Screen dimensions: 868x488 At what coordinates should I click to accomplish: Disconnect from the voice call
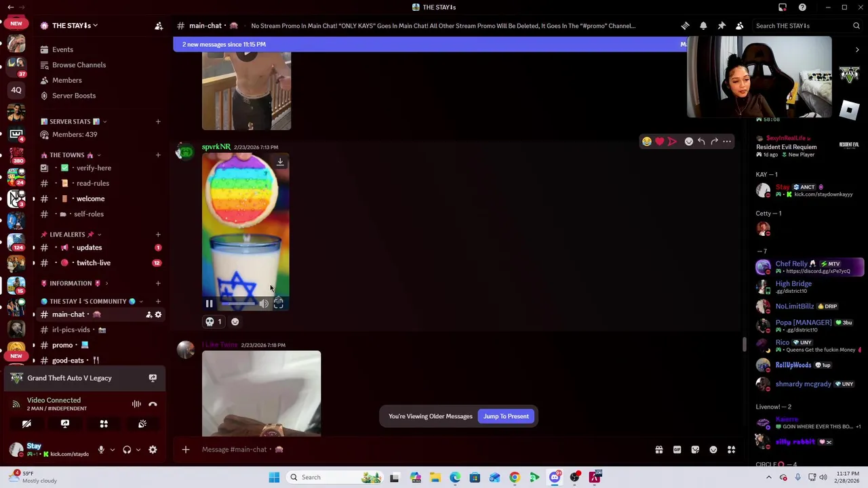click(x=153, y=404)
